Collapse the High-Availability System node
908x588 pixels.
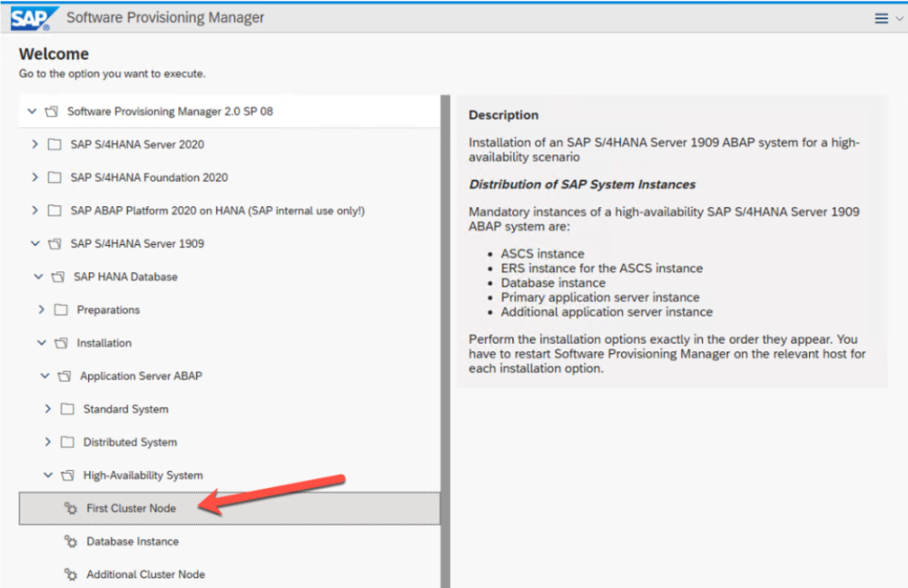point(47,475)
